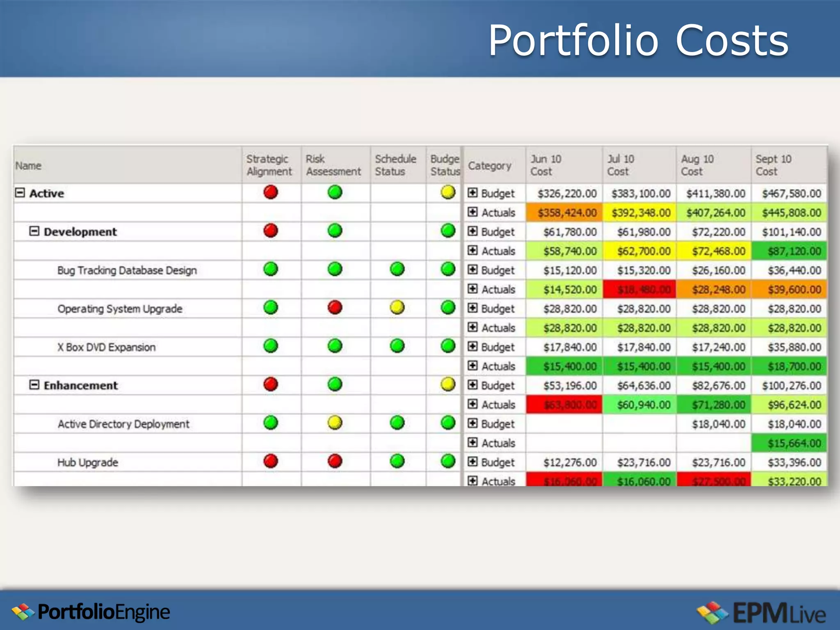Click the $467,580.00 Budget cell
The width and height of the screenshot is (840, 630).
click(789, 193)
